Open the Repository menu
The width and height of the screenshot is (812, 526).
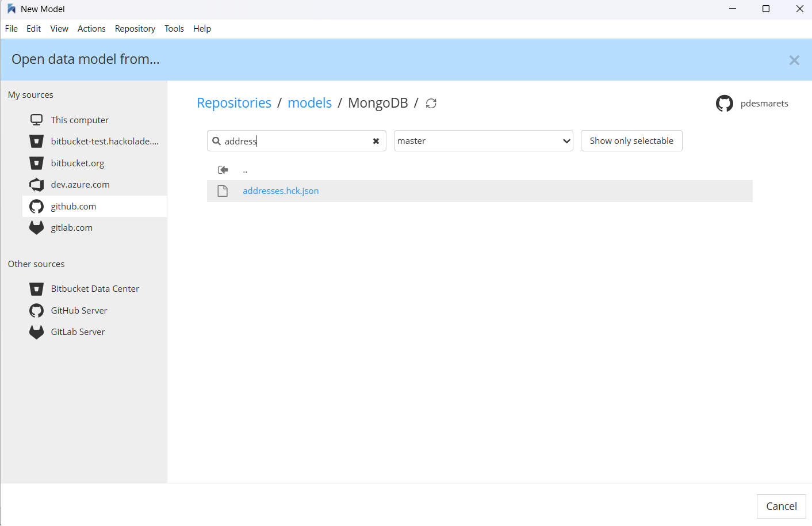coord(135,28)
